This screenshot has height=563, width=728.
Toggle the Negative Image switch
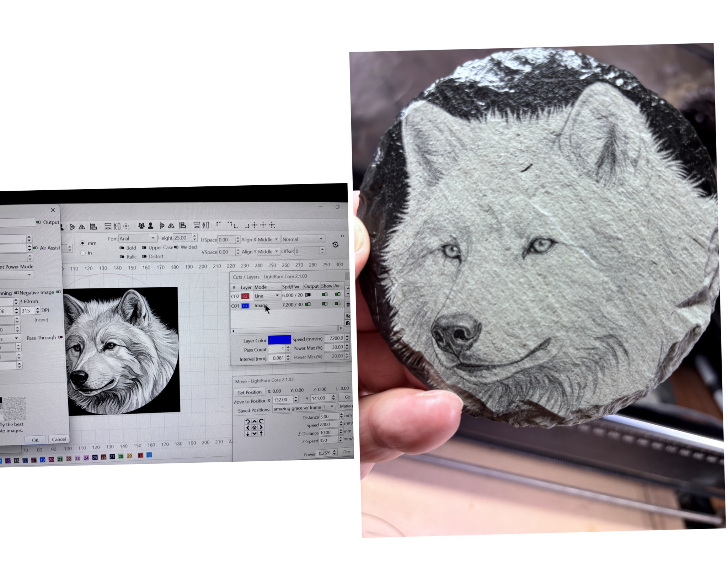pos(59,292)
